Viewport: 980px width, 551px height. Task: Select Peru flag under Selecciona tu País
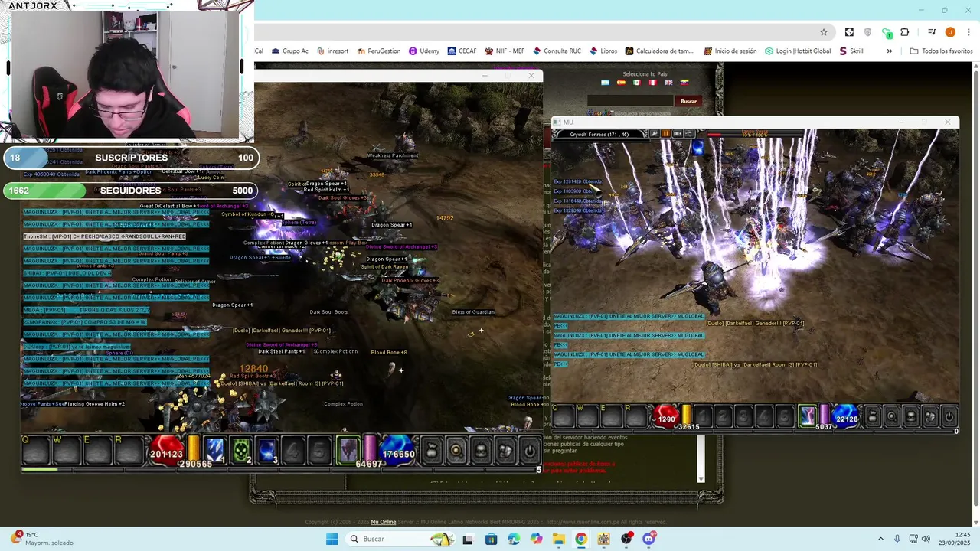(653, 83)
